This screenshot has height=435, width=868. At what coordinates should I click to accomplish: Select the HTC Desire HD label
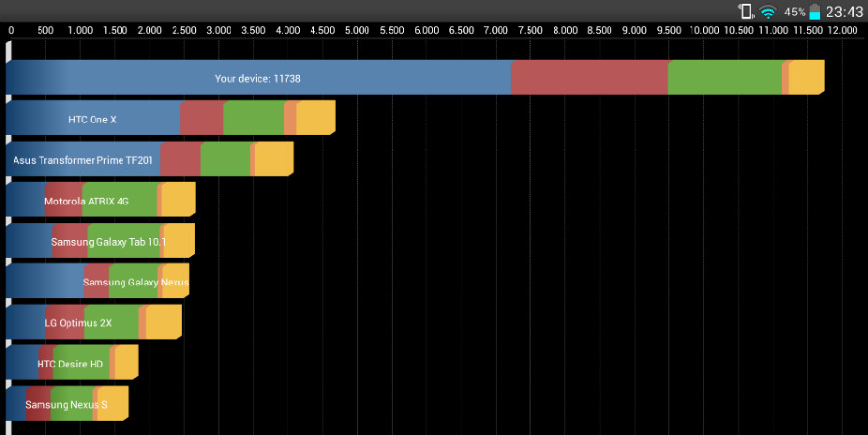coord(69,365)
